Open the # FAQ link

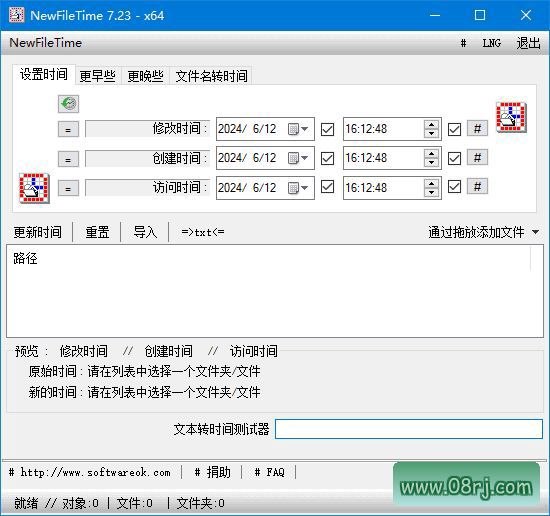[x=269, y=473]
